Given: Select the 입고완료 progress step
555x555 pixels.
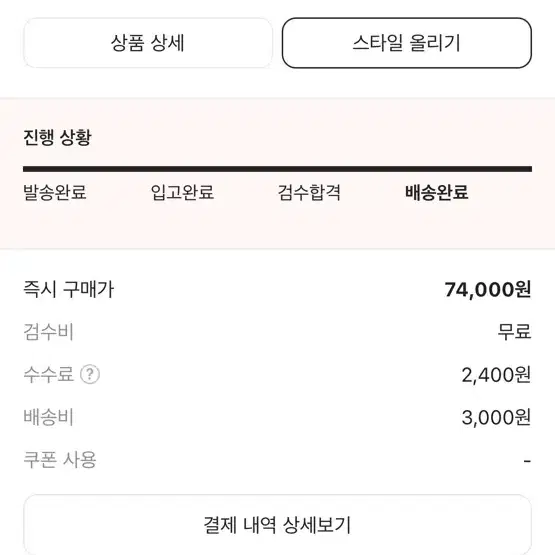Looking at the screenshot, I should (182, 193).
